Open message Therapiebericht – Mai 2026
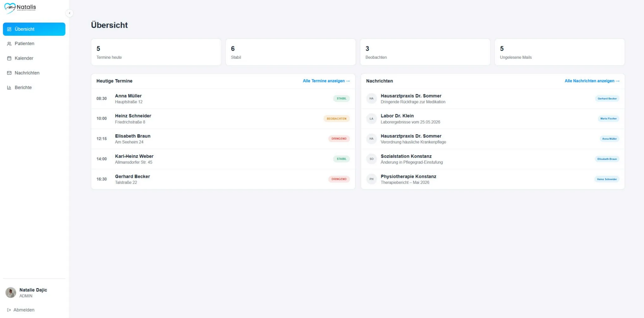 [x=405, y=183]
